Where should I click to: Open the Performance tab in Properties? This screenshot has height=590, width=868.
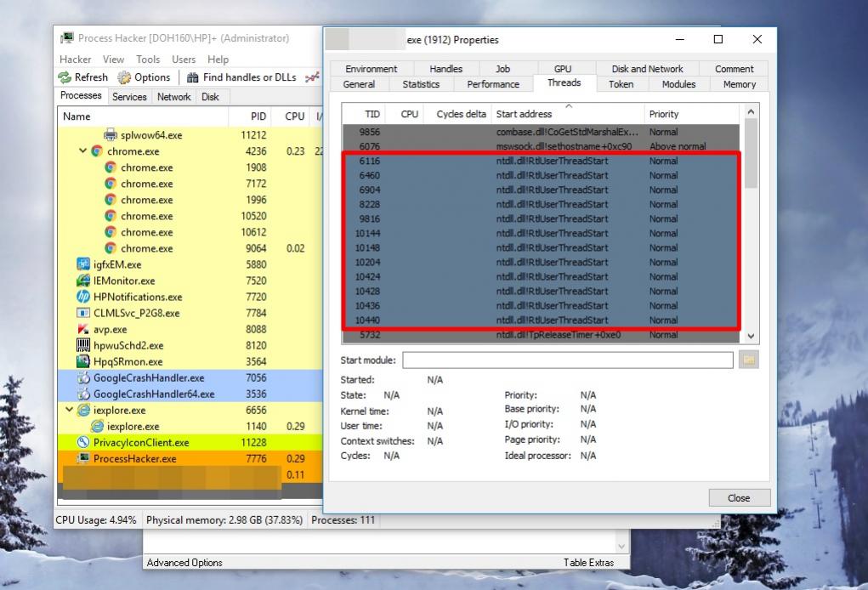(x=493, y=84)
